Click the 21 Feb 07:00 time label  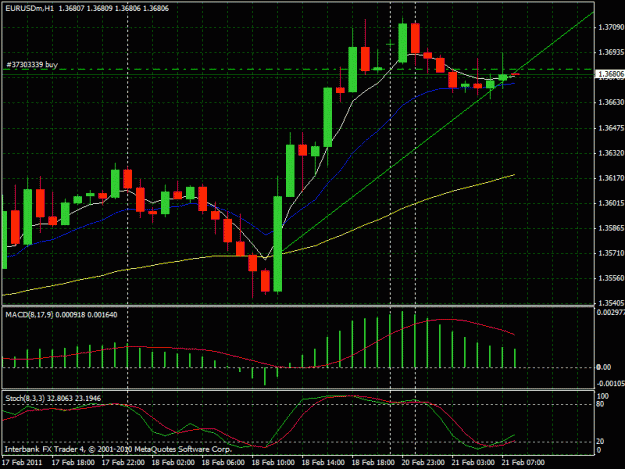[x=523, y=463]
